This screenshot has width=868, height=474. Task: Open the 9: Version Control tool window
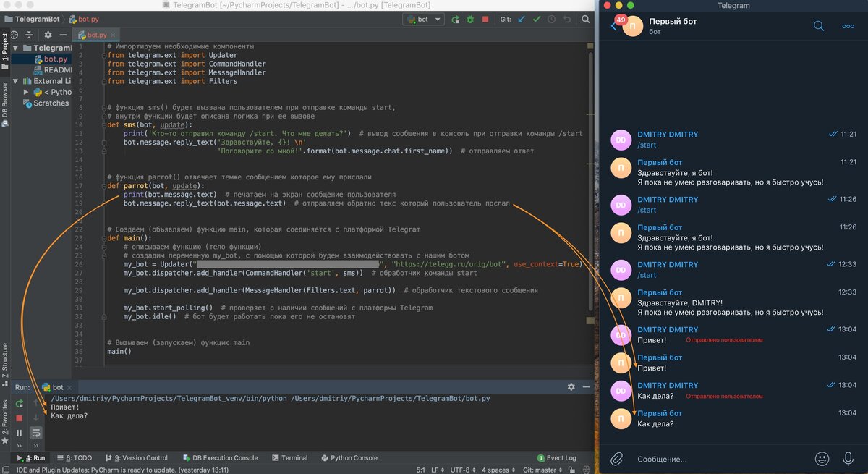point(137,457)
